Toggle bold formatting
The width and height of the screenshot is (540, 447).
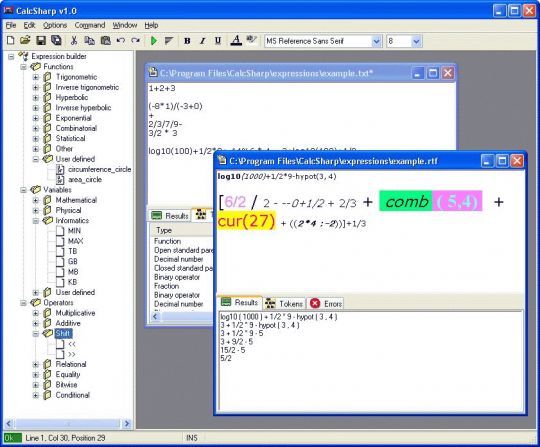(x=187, y=41)
